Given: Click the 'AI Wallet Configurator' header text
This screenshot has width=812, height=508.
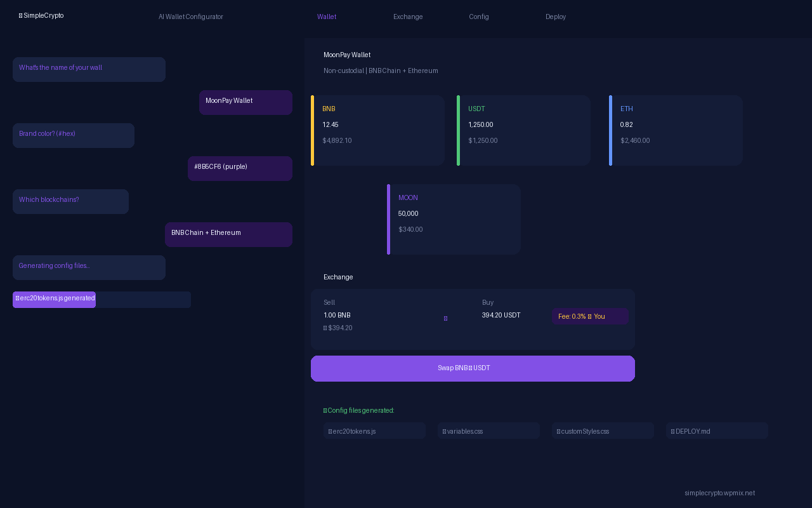Looking at the screenshot, I should coord(191,17).
